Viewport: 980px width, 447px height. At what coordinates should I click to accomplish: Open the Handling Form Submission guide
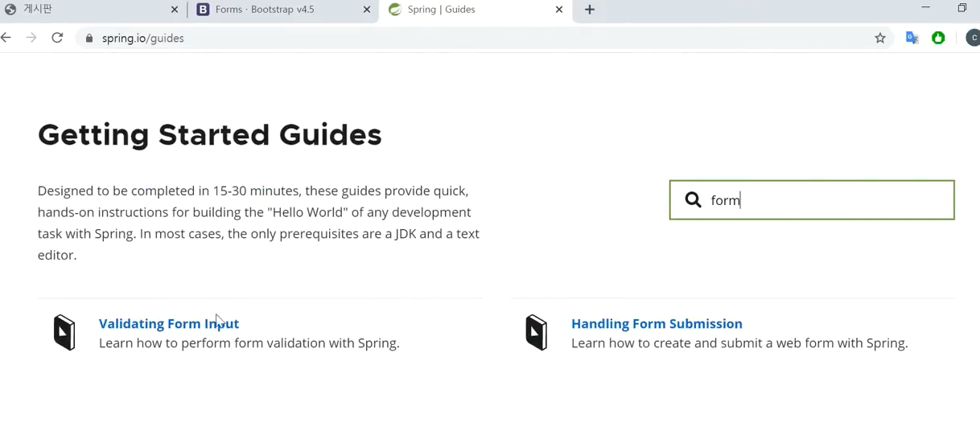pos(657,323)
